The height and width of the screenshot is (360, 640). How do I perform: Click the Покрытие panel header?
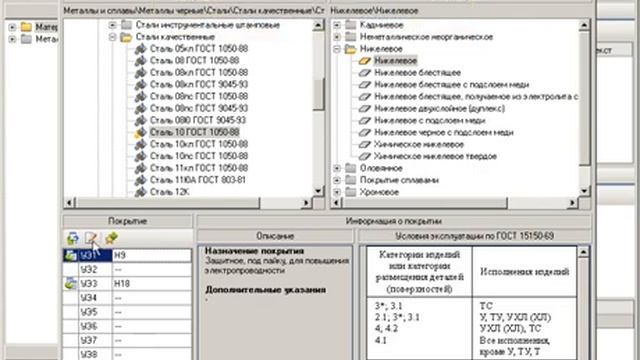[127, 221]
